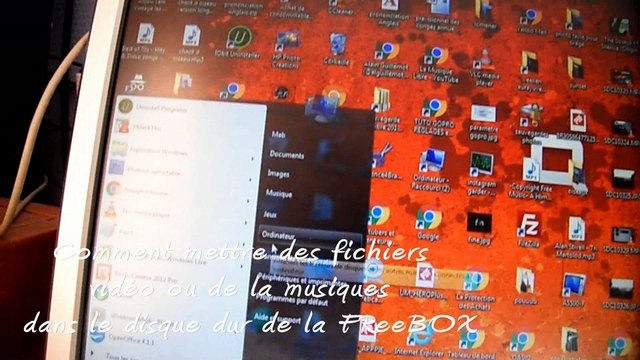Open A5500-T desktop shortcut

click(573, 289)
